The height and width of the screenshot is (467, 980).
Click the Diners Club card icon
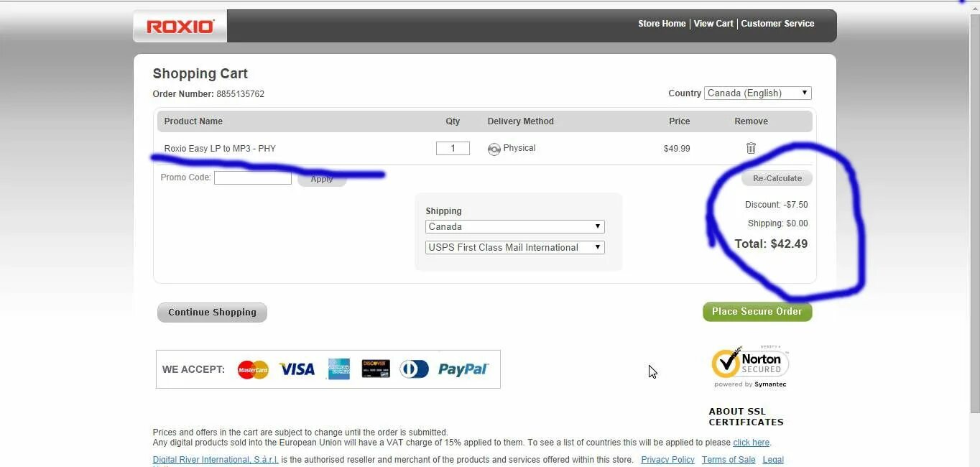tap(414, 369)
